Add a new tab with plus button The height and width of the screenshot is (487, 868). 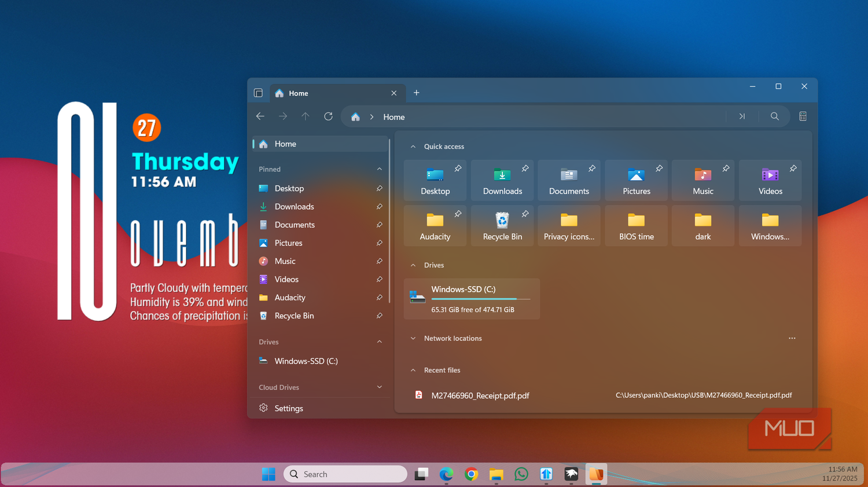pyautogui.click(x=417, y=93)
